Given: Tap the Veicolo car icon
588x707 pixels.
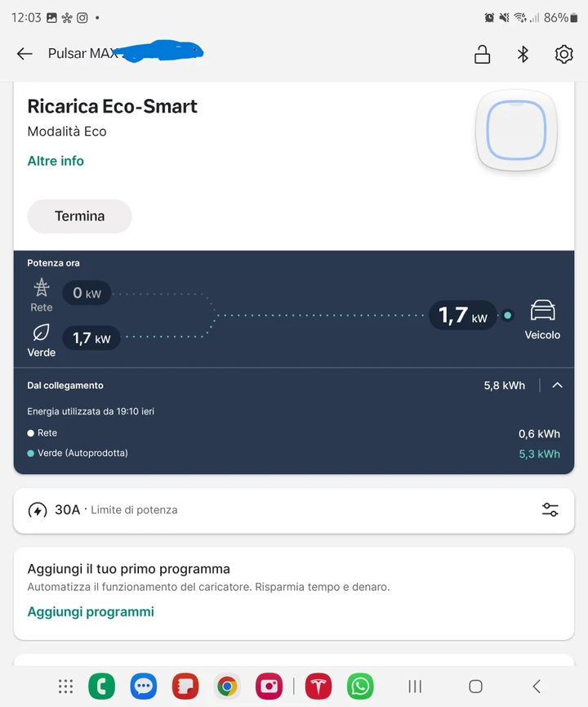Looking at the screenshot, I should pyautogui.click(x=542, y=311).
